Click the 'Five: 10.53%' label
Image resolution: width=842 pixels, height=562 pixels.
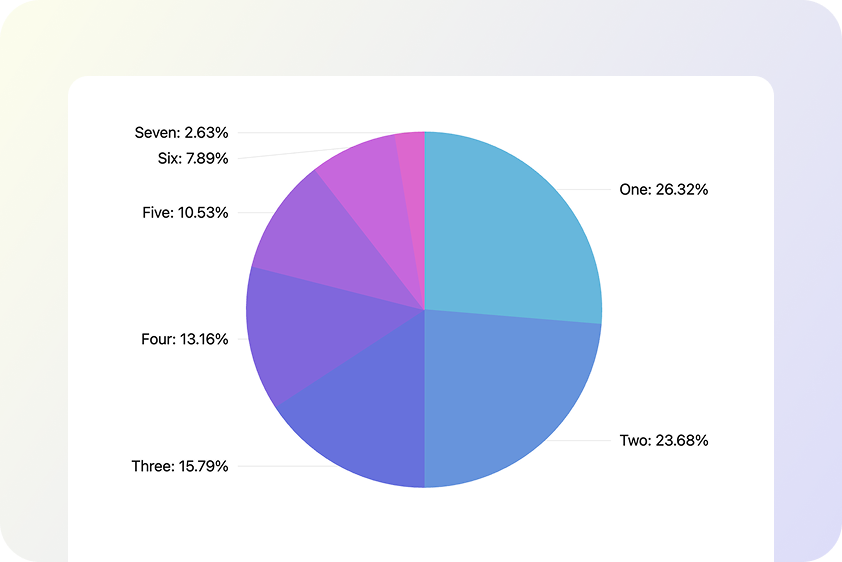coord(186,212)
